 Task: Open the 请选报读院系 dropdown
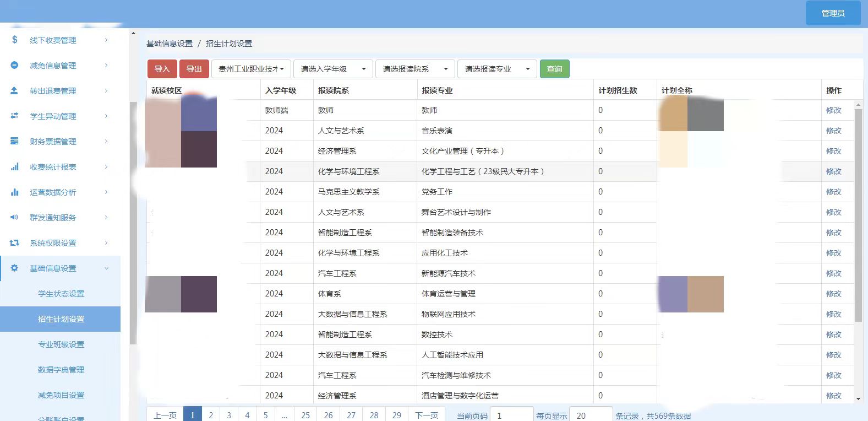(x=415, y=69)
